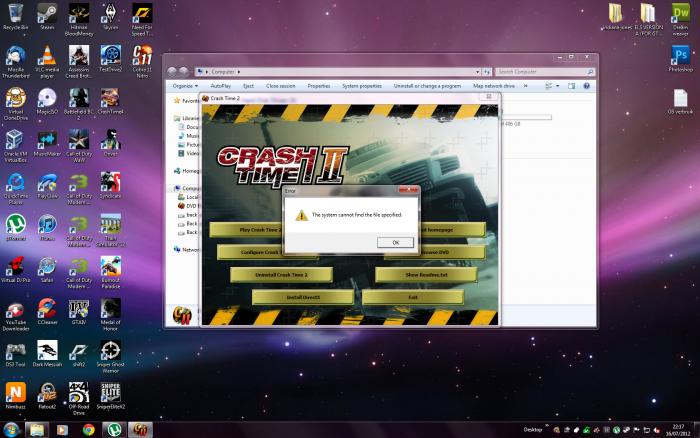The width and height of the screenshot is (700, 438).
Task: Open the Sniper Ghost Warrior shortcut
Action: [110, 357]
